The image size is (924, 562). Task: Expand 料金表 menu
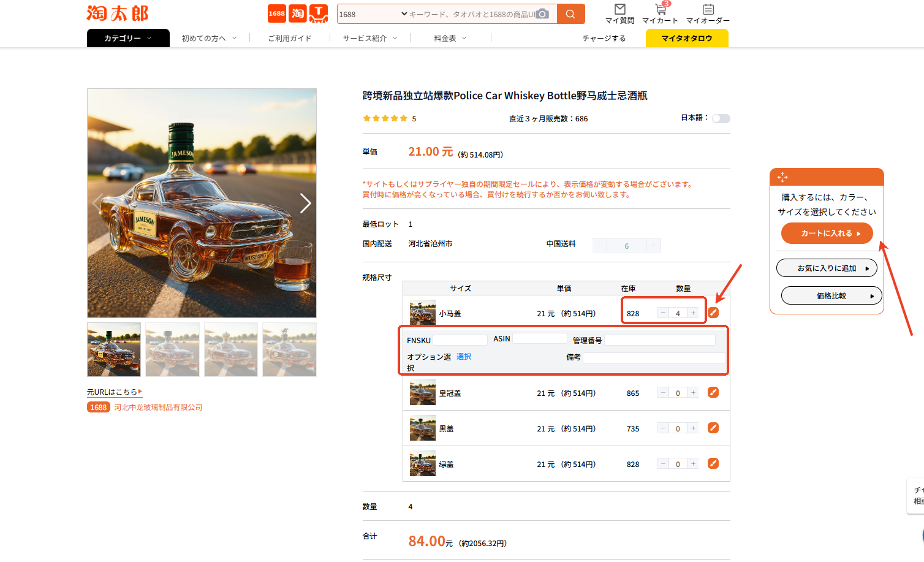pos(450,38)
